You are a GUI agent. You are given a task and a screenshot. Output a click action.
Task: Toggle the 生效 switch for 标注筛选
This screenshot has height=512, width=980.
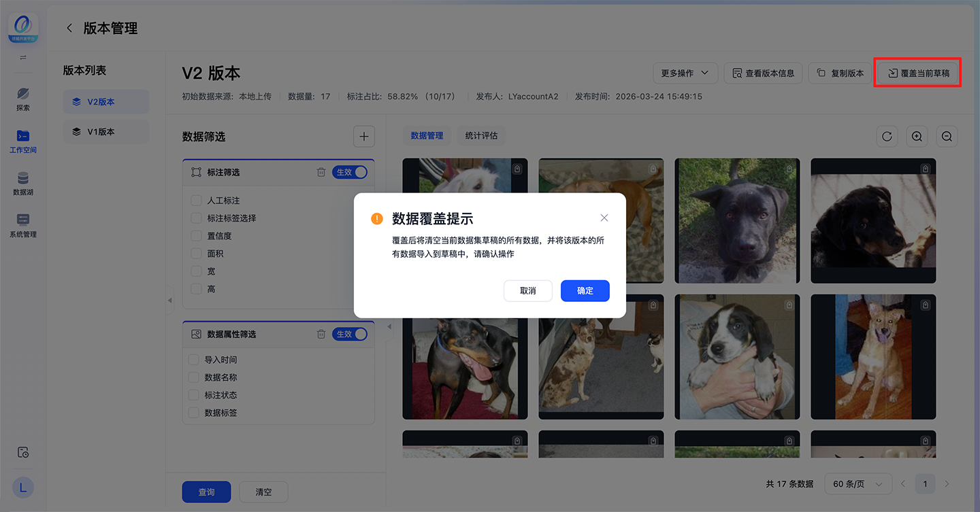pos(350,173)
